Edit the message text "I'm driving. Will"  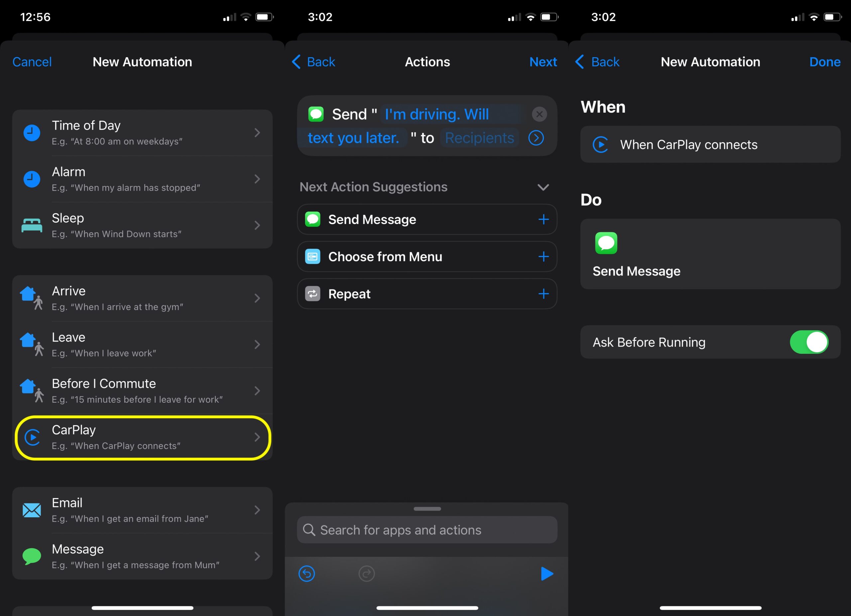click(437, 114)
